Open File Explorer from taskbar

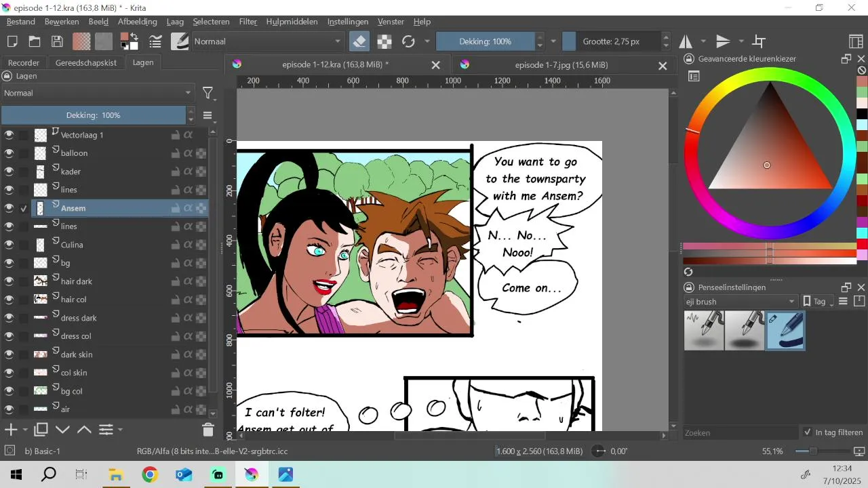click(116, 475)
